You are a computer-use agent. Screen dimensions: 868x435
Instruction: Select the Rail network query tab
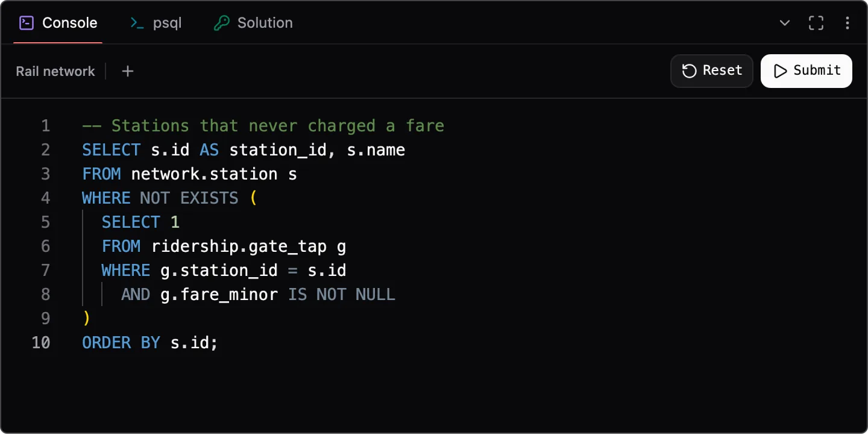pos(55,71)
